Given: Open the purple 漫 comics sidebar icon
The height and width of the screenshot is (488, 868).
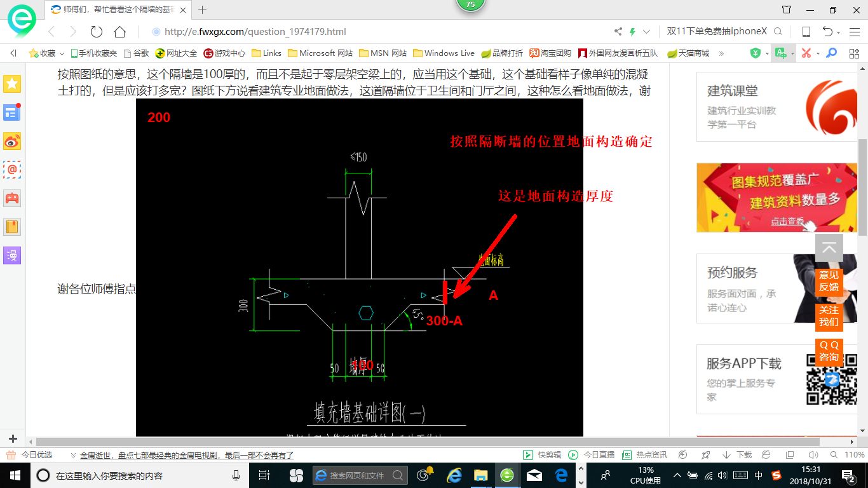Looking at the screenshot, I should pyautogui.click(x=12, y=255).
